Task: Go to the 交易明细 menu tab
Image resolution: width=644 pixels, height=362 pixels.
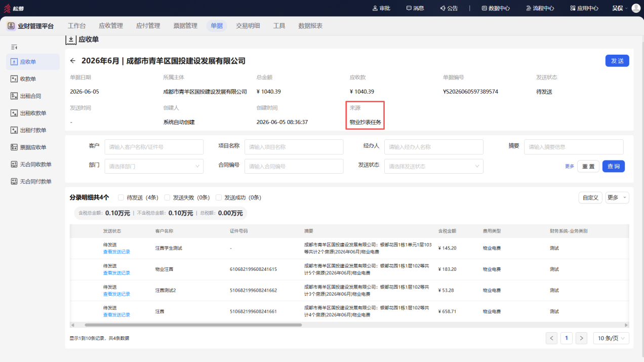Action: (248, 26)
